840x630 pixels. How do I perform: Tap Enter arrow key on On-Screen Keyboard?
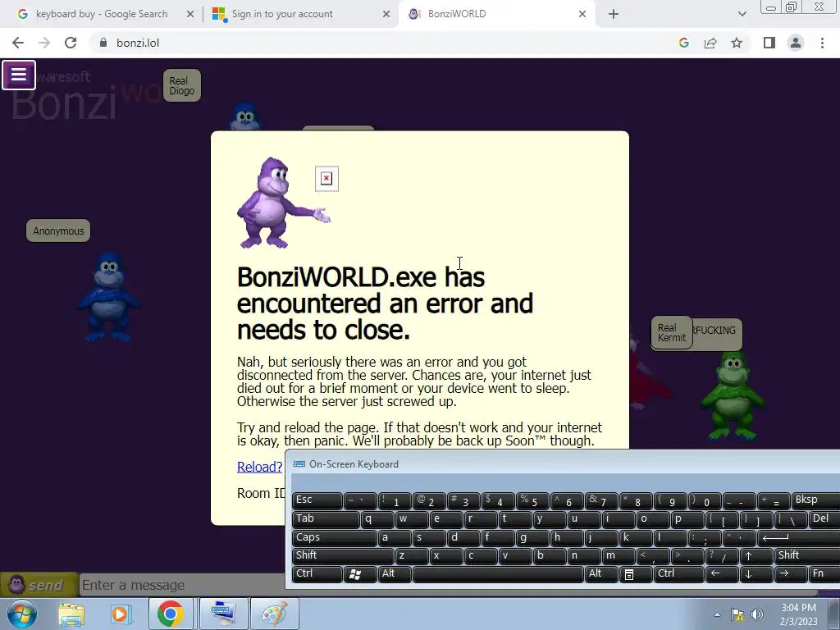point(799,537)
